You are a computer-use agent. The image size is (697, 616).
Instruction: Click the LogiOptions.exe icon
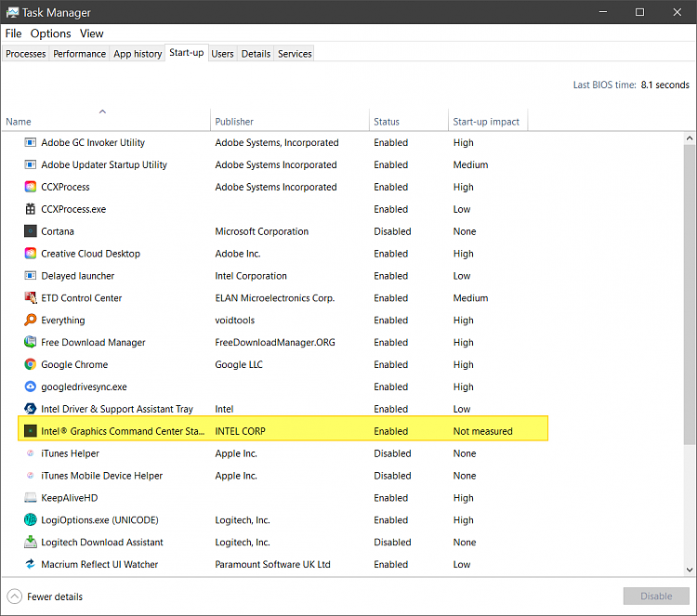[x=31, y=519]
